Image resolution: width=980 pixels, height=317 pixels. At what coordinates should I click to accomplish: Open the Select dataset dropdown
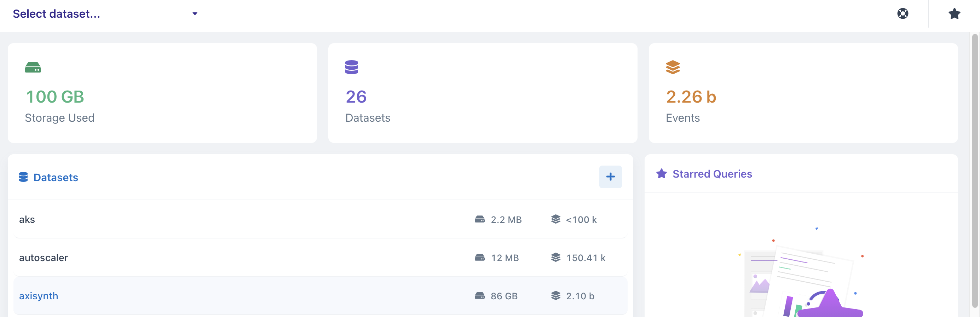[x=105, y=14]
